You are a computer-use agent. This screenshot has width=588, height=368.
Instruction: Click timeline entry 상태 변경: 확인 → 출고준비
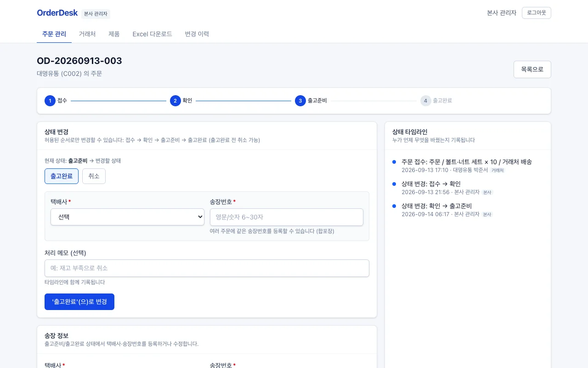pos(436,206)
